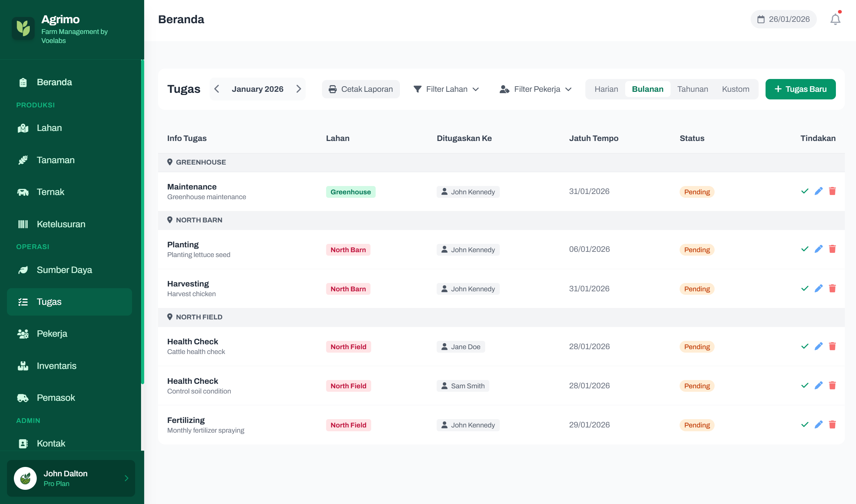856x504 pixels.
Task: Go to Inventaris in sidebar
Action: pyautogui.click(x=56, y=366)
